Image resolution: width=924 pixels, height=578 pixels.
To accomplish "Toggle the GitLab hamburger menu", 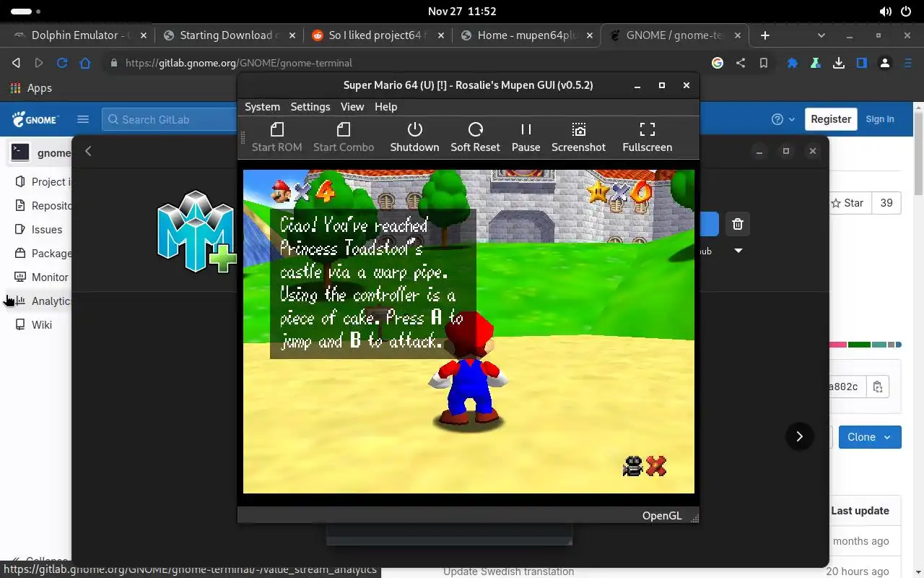I will 83,119.
